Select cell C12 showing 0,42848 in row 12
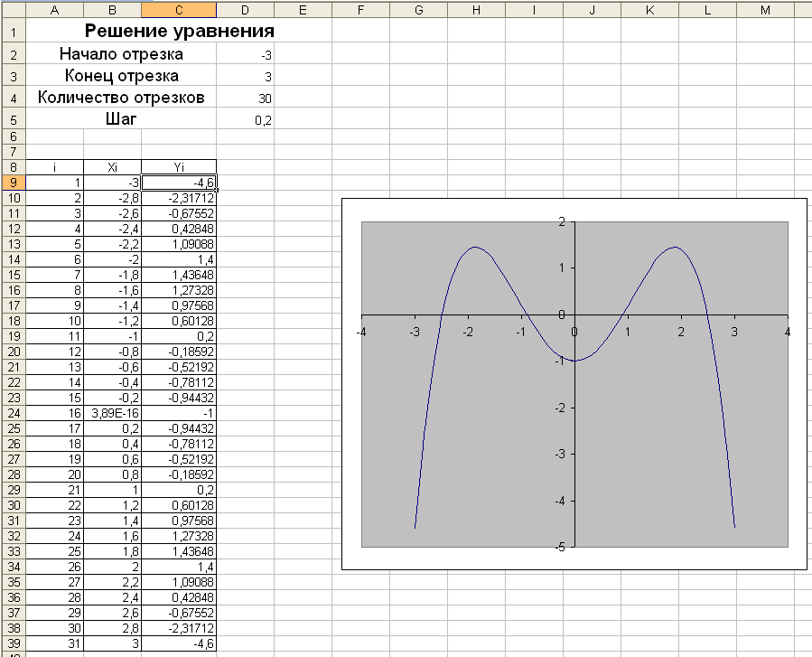Viewport: 812px width, 657px height. [179, 229]
